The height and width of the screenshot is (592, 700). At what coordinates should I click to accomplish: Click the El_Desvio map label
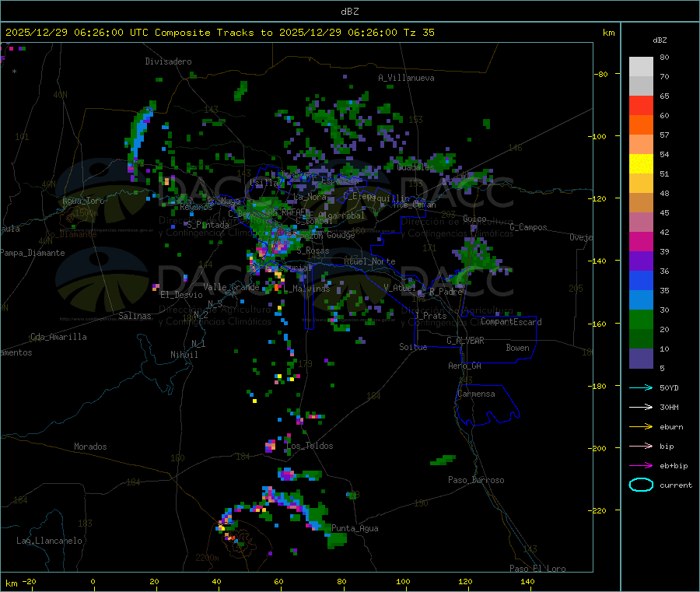(x=182, y=295)
